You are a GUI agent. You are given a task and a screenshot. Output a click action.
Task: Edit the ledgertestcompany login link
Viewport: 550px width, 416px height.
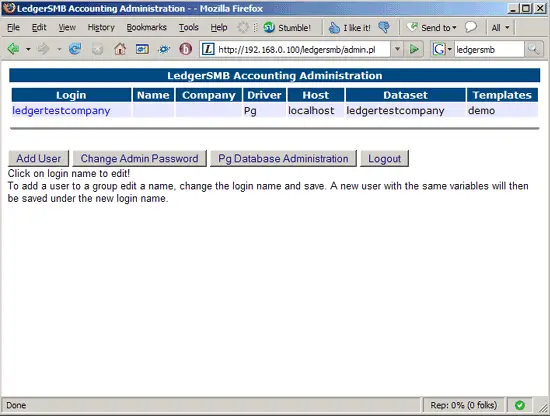pos(61,110)
